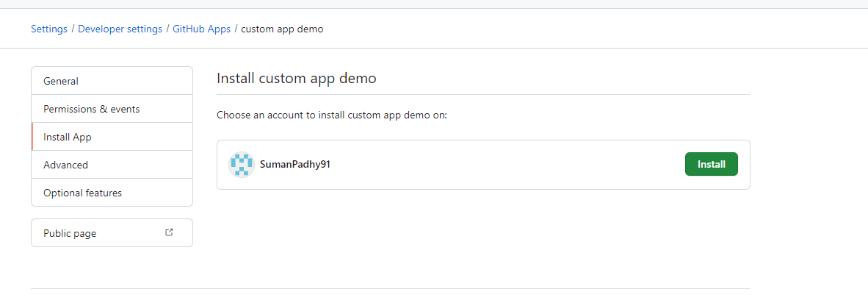The width and height of the screenshot is (868, 303).
Task: Click Settings breadcrumb link
Action: tap(48, 29)
